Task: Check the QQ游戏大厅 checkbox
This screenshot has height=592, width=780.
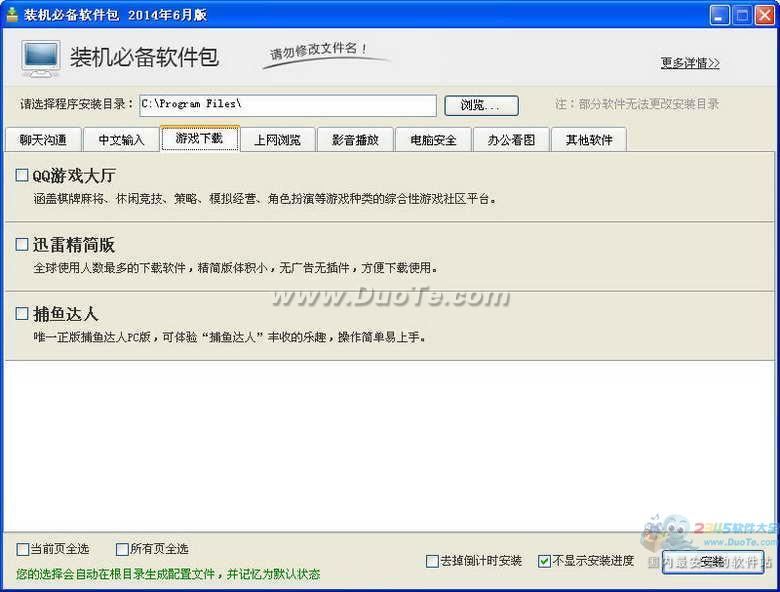Action: tap(22, 175)
